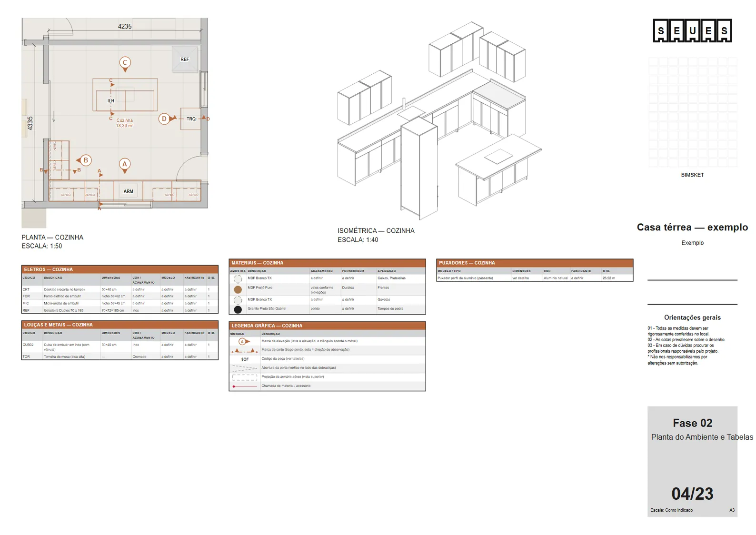Click the 'ELETROS — COZINHA' table header
The image size is (756, 535).
[120, 269]
